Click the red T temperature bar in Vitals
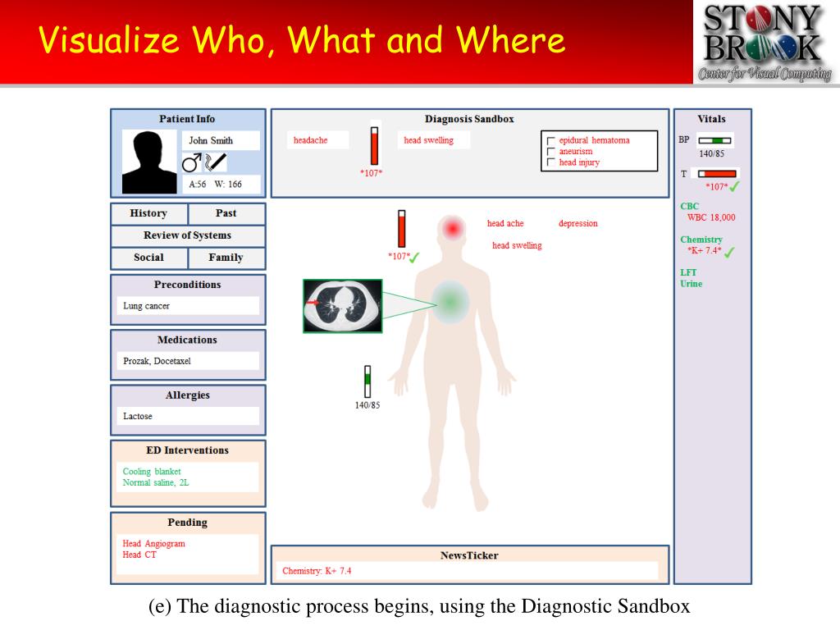Screen dimensions: 840x630 [717, 174]
